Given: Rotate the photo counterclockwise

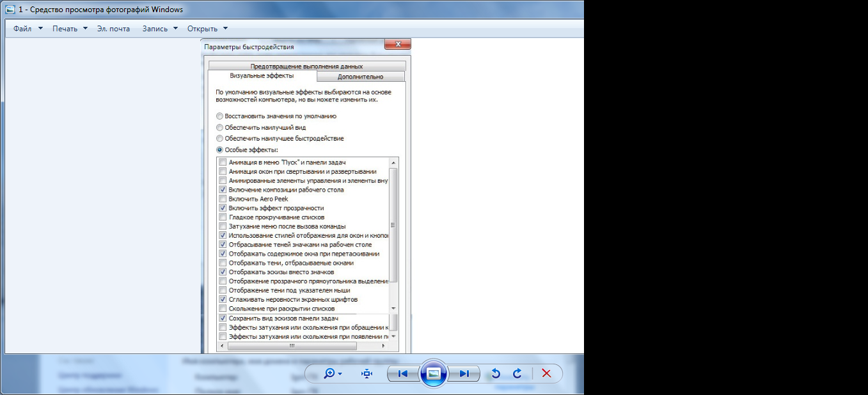Looking at the screenshot, I should click(495, 374).
